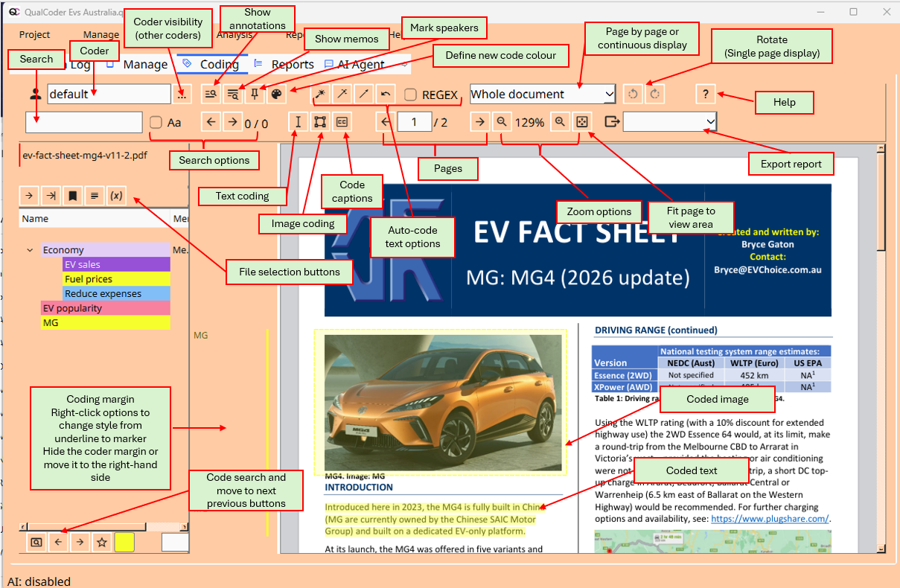The height and width of the screenshot is (588, 900).
Task: Open the colour palette icon for new codes
Action: click(276, 94)
